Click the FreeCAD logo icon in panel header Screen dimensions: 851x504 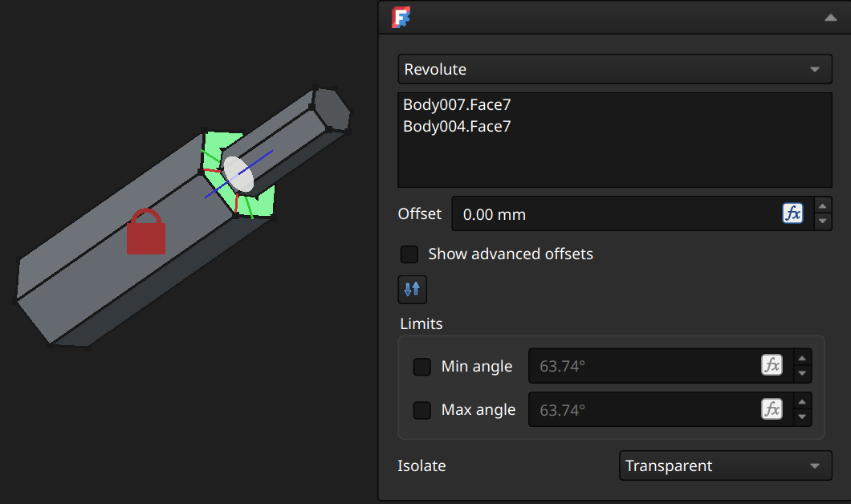pyautogui.click(x=401, y=18)
